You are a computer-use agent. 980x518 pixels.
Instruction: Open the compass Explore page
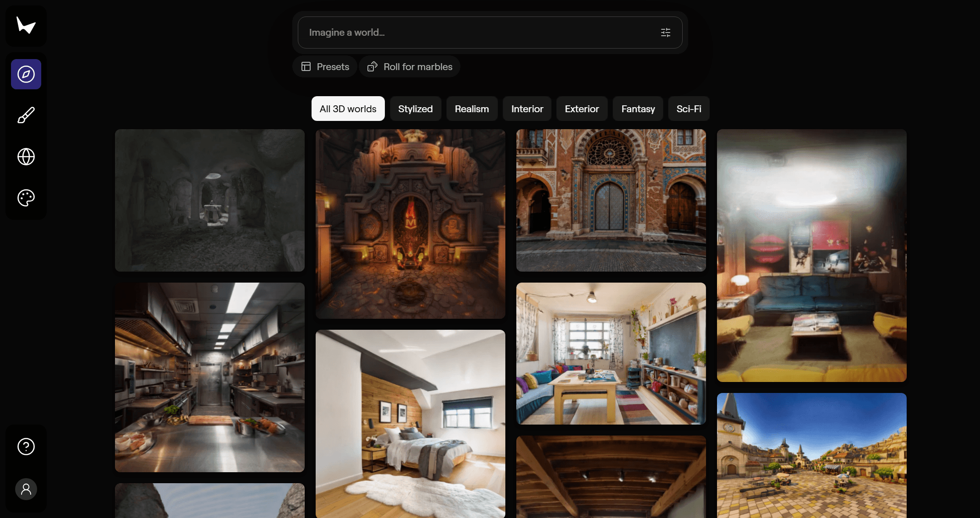(x=26, y=74)
